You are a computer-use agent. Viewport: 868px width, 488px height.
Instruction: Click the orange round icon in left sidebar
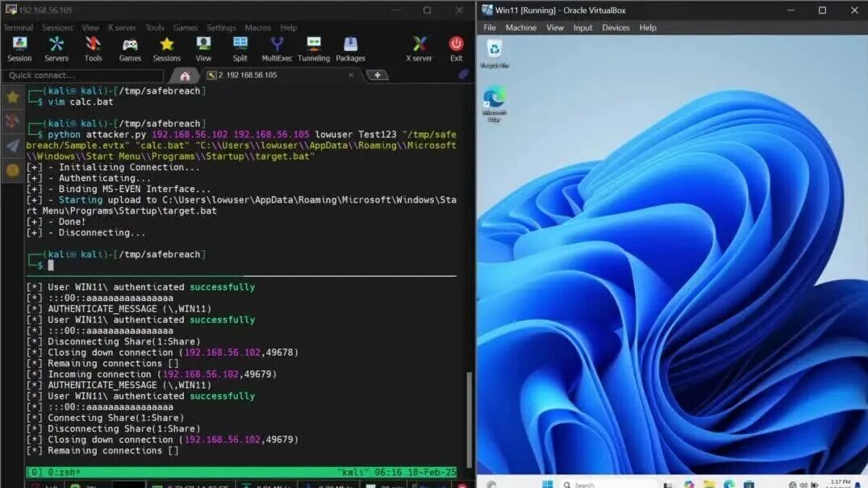[x=13, y=170]
